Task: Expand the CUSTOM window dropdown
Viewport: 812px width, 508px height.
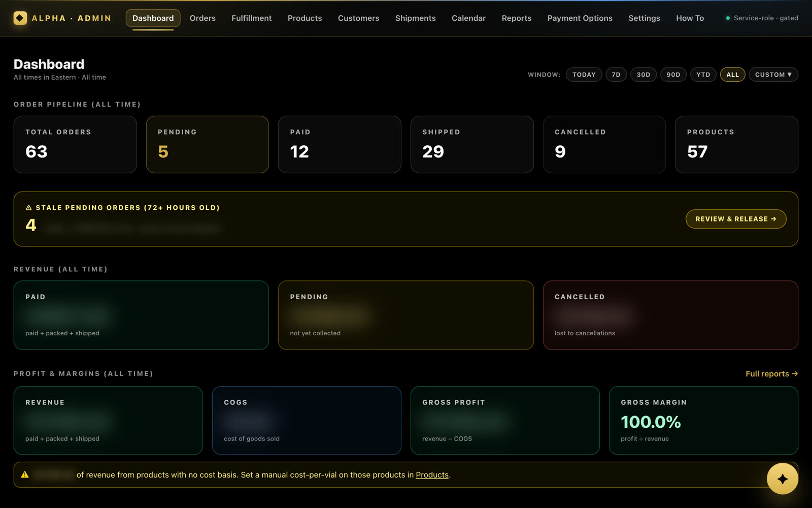Action: 773,75
